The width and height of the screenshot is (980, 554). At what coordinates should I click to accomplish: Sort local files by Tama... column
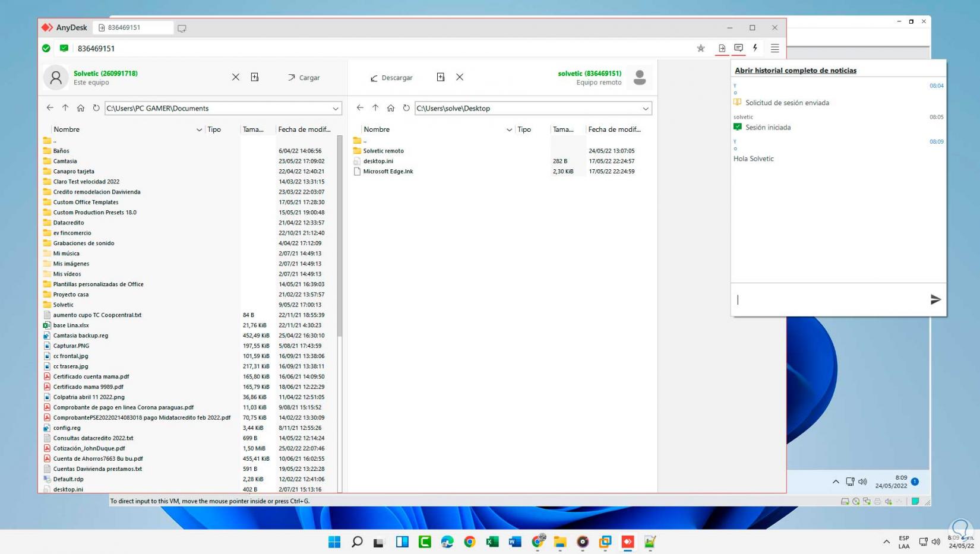coord(254,129)
